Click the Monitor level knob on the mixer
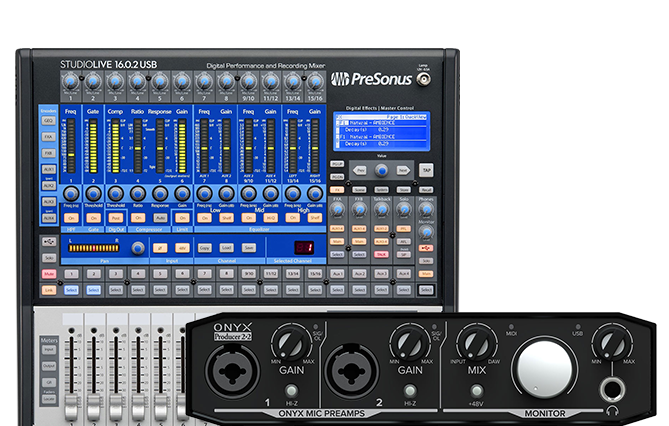Screen dimensions: 669x426 pyautogui.click(x=426, y=232)
